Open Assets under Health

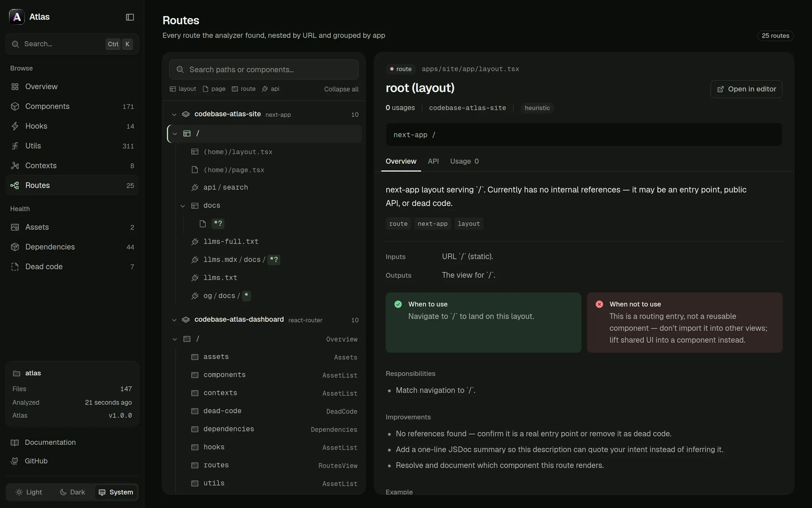72,227
